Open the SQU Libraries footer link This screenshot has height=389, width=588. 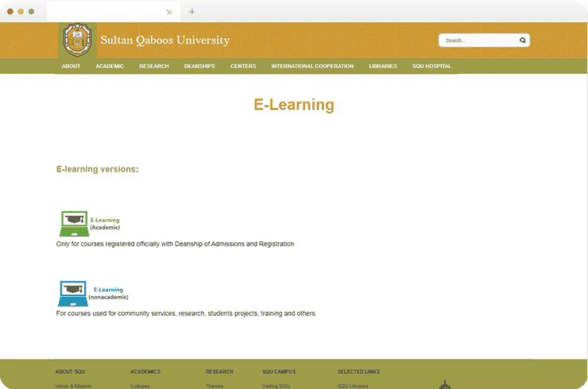click(x=353, y=386)
